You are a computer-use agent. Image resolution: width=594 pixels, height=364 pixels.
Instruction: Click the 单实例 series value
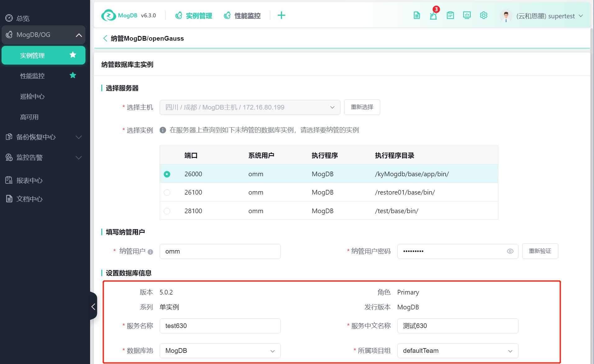169,307
